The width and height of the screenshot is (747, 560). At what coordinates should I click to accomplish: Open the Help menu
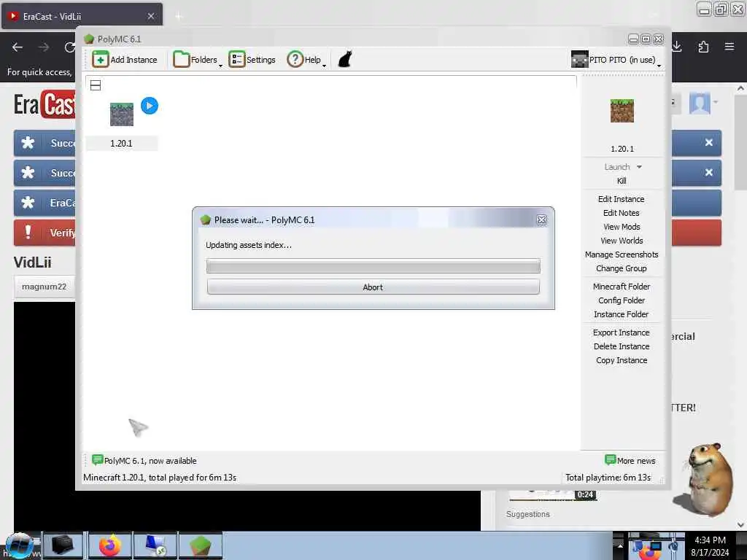pos(306,60)
